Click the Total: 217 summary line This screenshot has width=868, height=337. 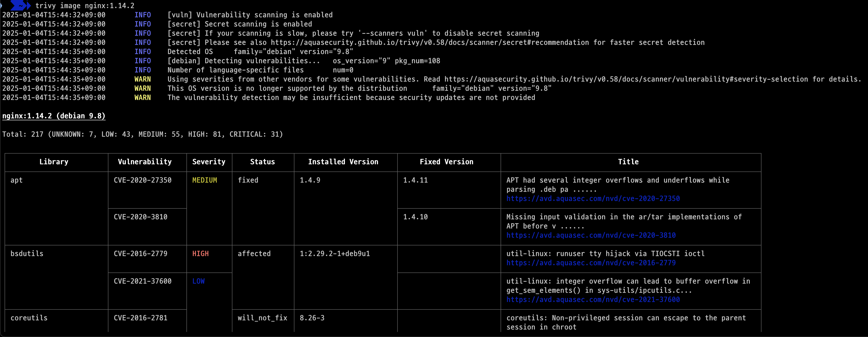point(143,134)
